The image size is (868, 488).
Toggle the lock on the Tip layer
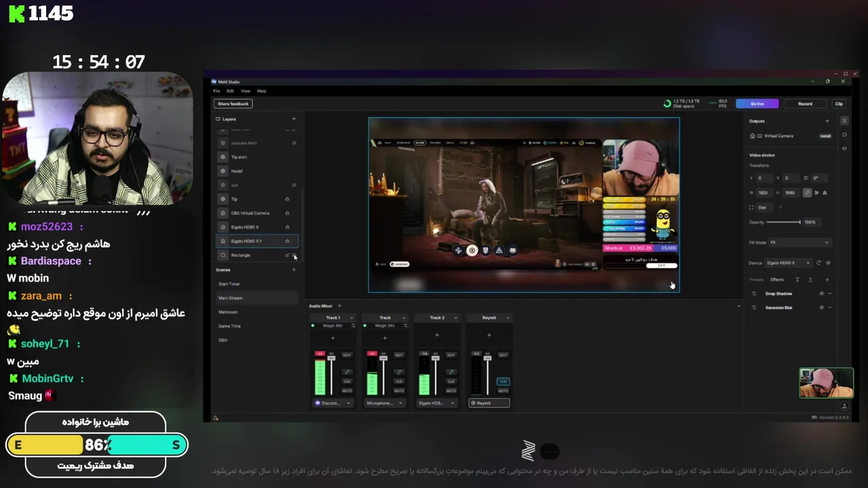[287, 199]
